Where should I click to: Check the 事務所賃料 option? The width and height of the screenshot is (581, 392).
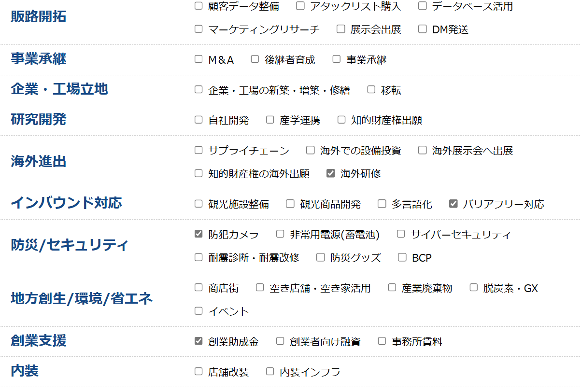click(x=382, y=341)
